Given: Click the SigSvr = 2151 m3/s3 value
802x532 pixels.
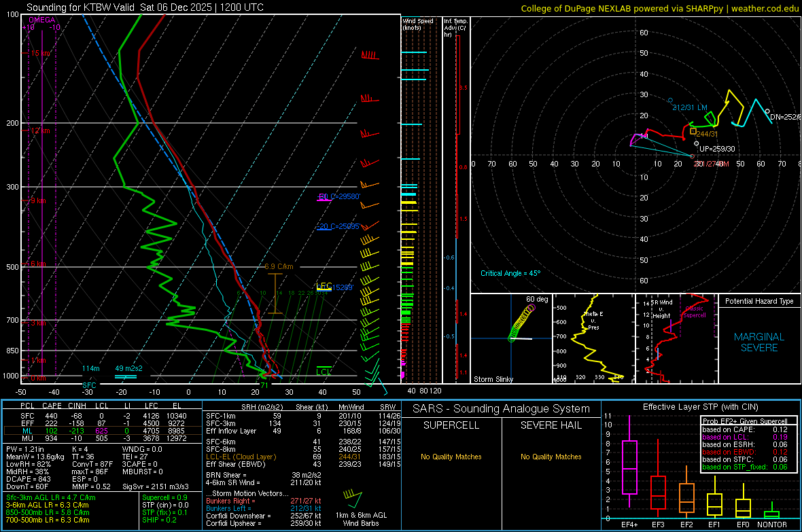Looking at the screenshot, I should (x=156, y=486).
